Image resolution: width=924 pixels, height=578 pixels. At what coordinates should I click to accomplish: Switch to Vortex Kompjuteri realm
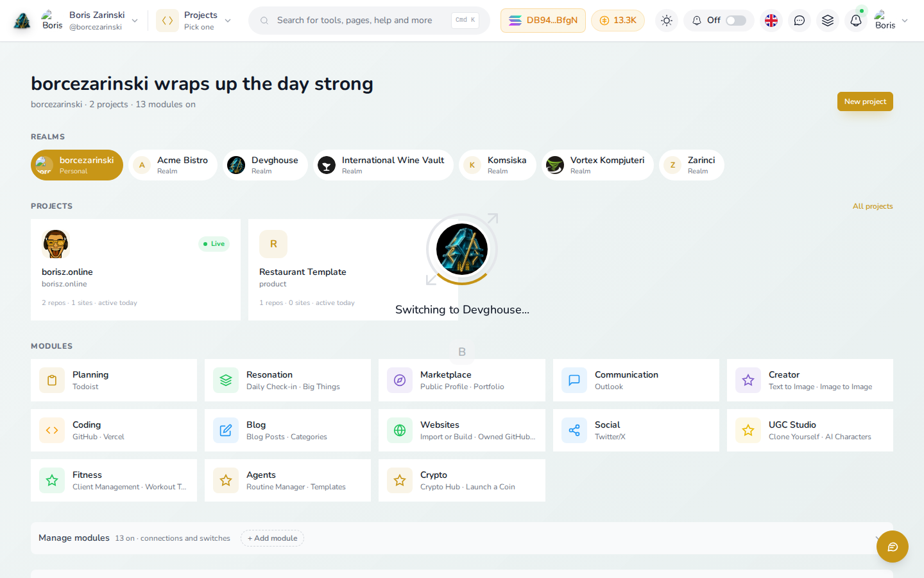(x=597, y=165)
